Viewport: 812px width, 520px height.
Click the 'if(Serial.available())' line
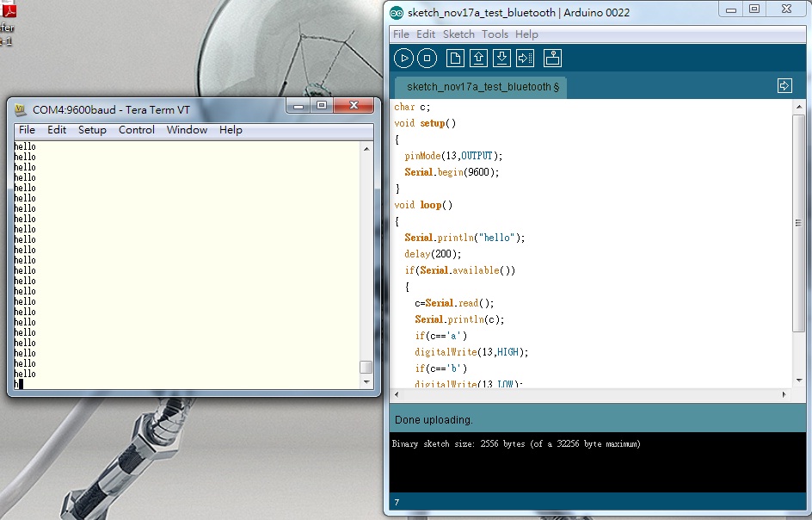(460, 270)
